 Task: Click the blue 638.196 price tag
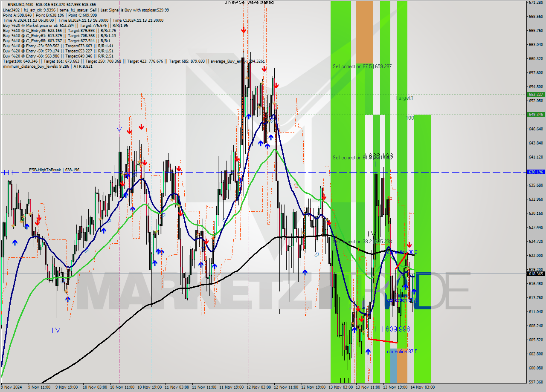coord(536,172)
